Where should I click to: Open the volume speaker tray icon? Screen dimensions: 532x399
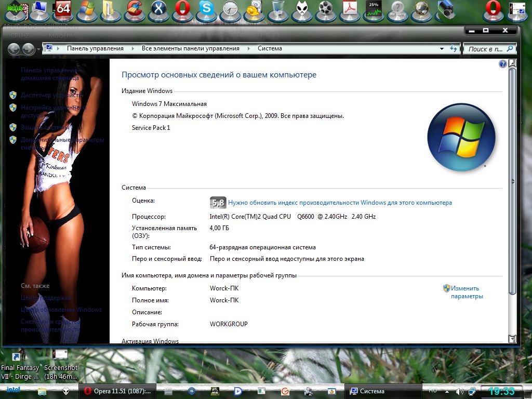click(x=459, y=392)
